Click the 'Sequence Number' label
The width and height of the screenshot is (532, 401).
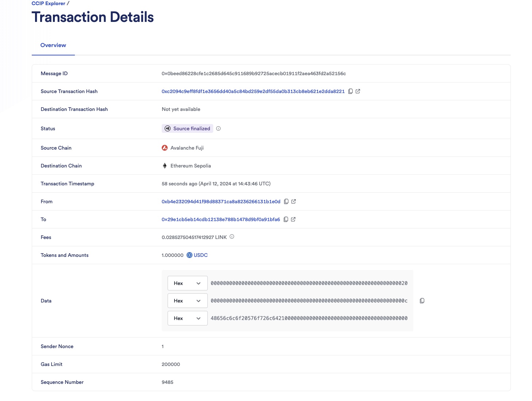[x=62, y=382]
